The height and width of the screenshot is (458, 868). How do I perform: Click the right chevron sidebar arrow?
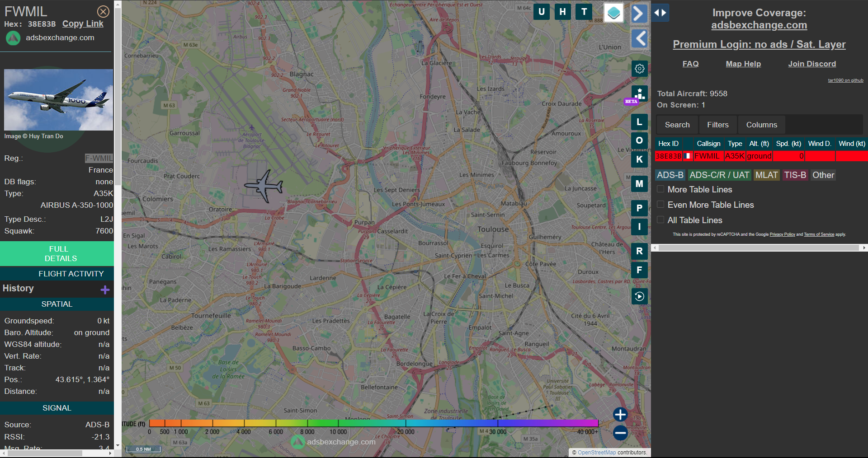tap(639, 13)
